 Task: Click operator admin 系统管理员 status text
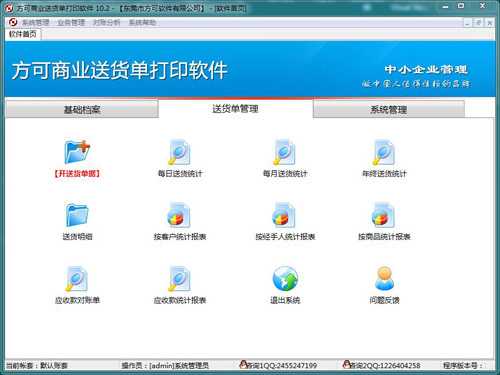[x=165, y=366]
